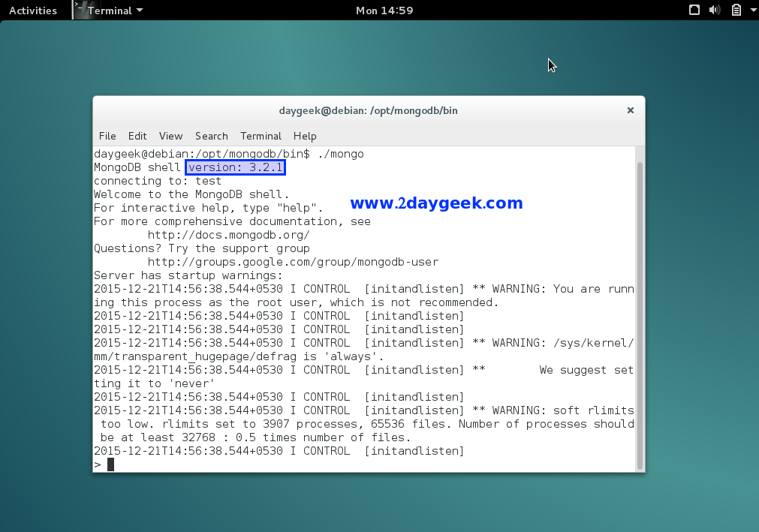Click the groups.google.com mongodb-user URL text

[x=293, y=262]
